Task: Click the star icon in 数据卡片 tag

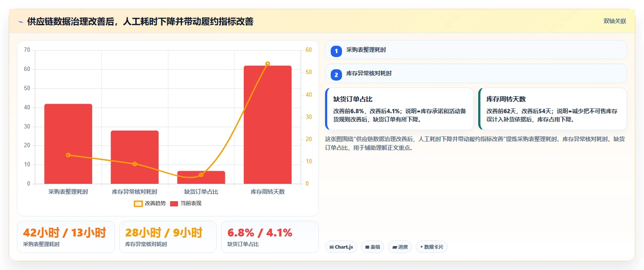Action: [x=422, y=247]
